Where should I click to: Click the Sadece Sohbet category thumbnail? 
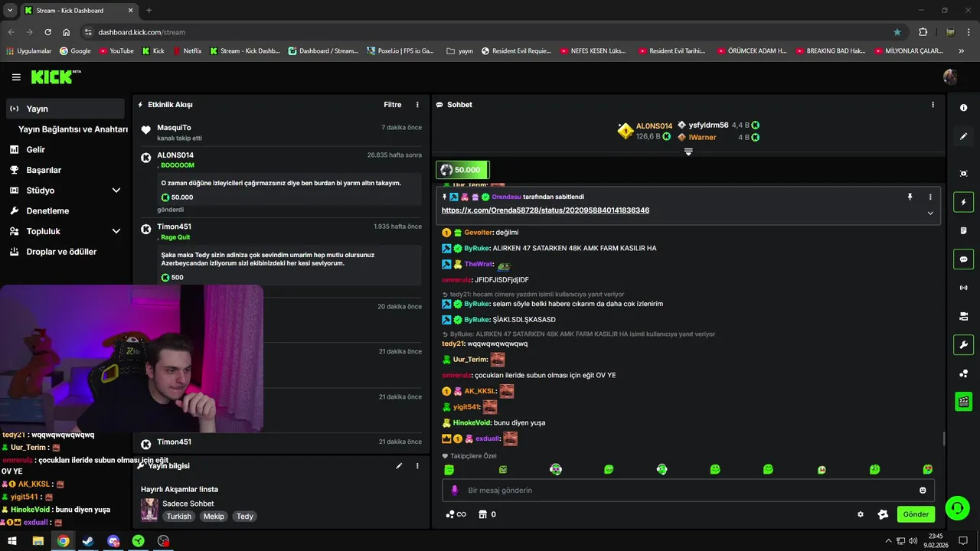pos(149,509)
